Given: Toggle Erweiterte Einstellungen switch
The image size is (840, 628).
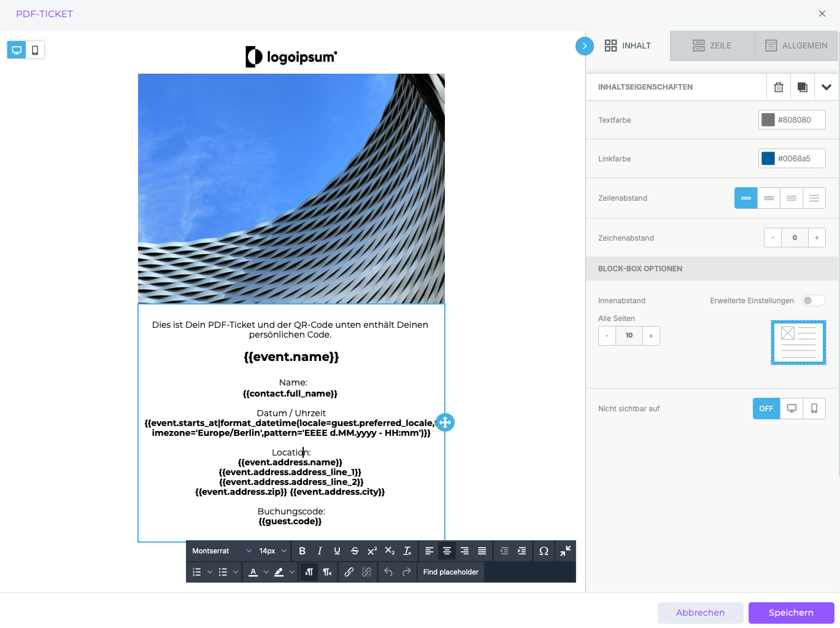Looking at the screenshot, I should [x=814, y=301].
